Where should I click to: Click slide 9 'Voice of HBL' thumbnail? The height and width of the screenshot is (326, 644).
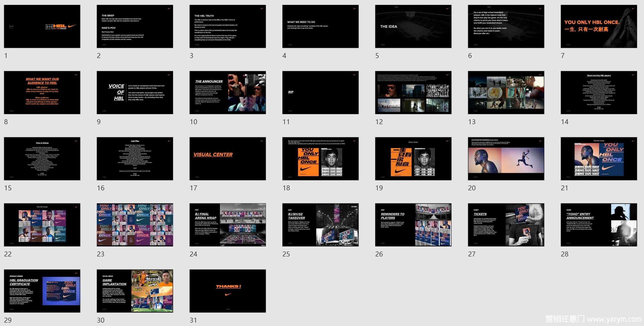[135, 92]
